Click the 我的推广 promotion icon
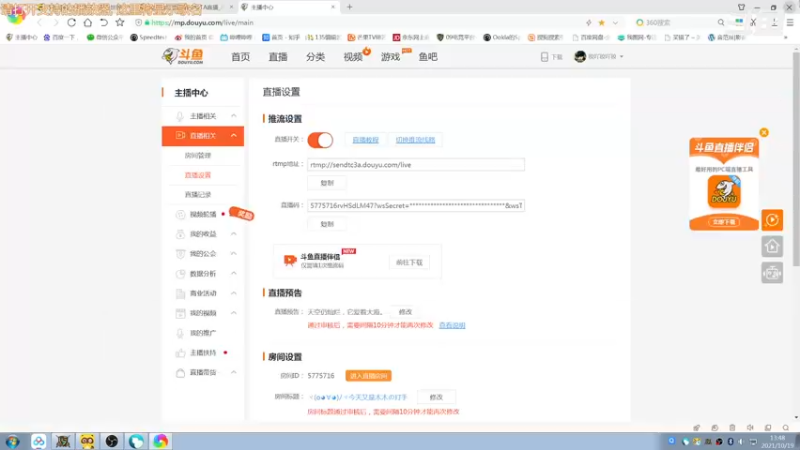The height and width of the screenshot is (450, 800). click(180, 333)
